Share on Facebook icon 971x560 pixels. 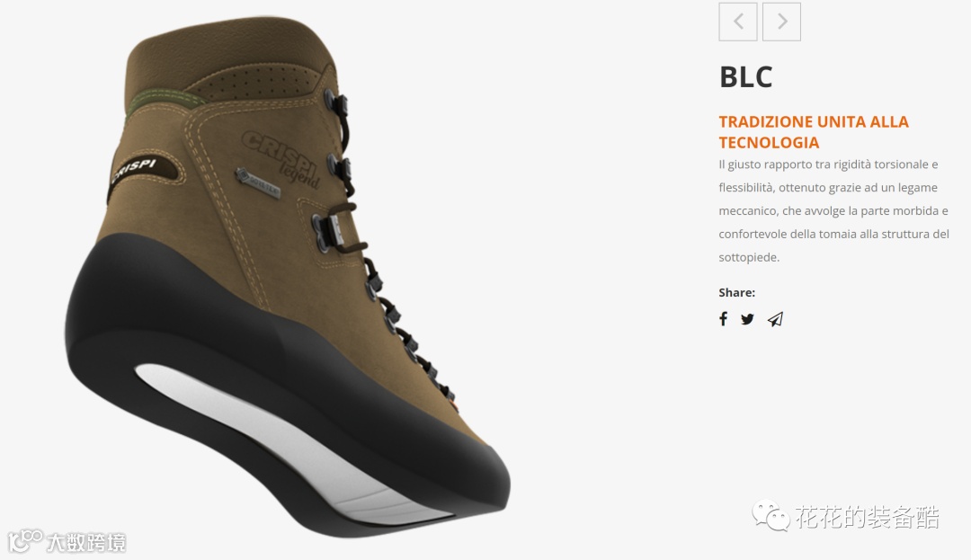[x=723, y=319]
